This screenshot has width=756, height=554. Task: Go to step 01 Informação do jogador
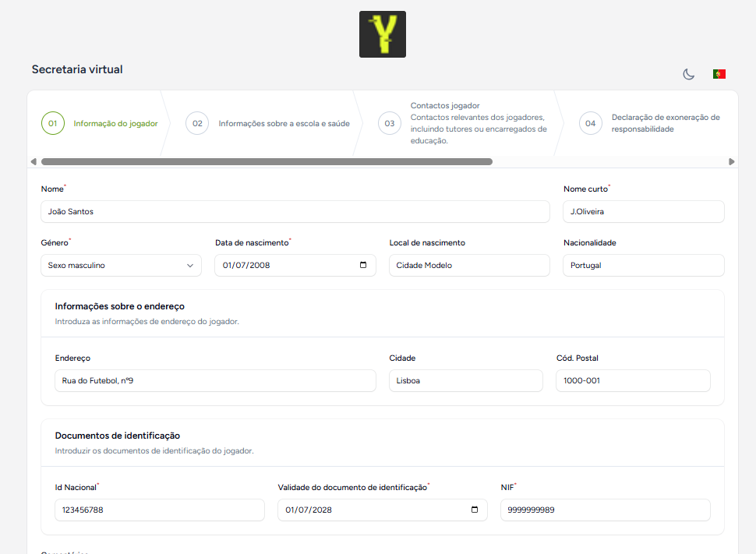tap(100, 123)
